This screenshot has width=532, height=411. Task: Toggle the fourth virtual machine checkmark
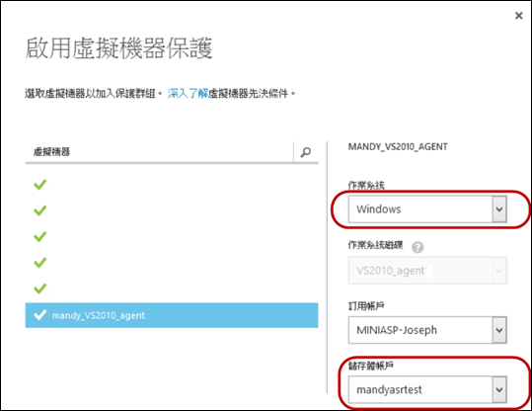click(x=40, y=263)
